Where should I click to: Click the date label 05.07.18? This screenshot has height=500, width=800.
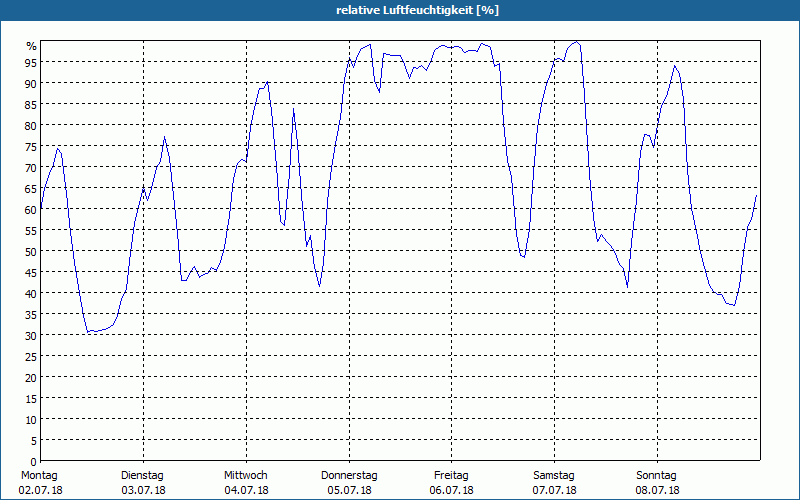(x=349, y=490)
